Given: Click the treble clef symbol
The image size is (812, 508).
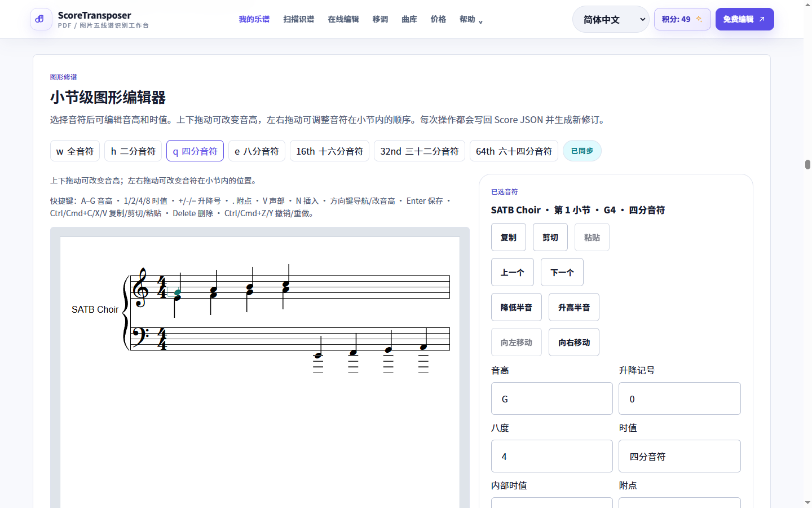Looking at the screenshot, I should 140,287.
